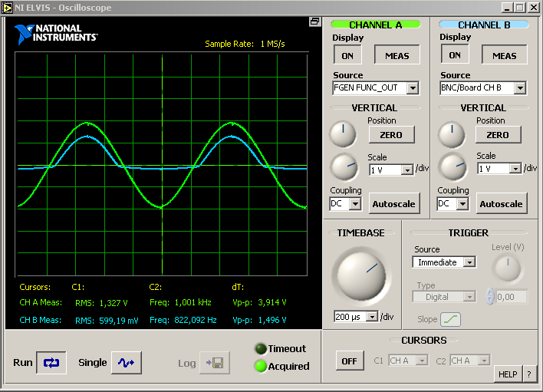The image size is (543, 392).
Task: Open Channel B Scale 1 V dropdown
Action: point(499,169)
